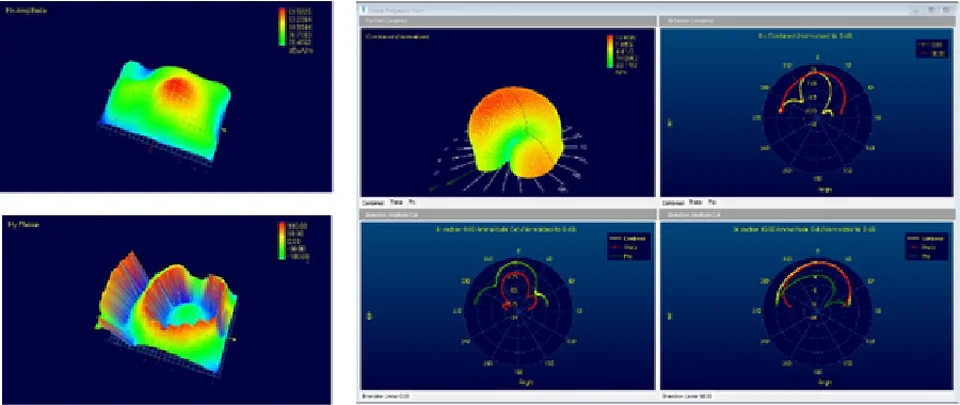
Task: Click header bar of bottom-left polar panel
Action: click(x=506, y=214)
